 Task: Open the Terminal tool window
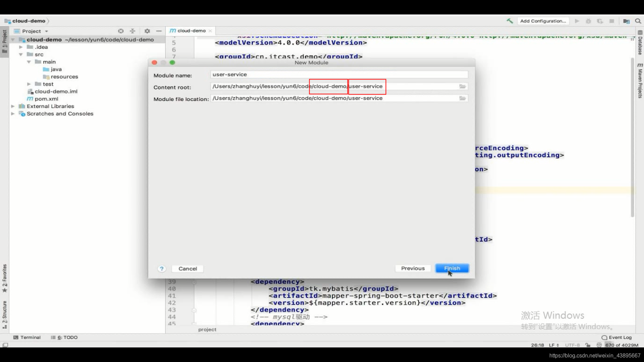pos(27,337)
